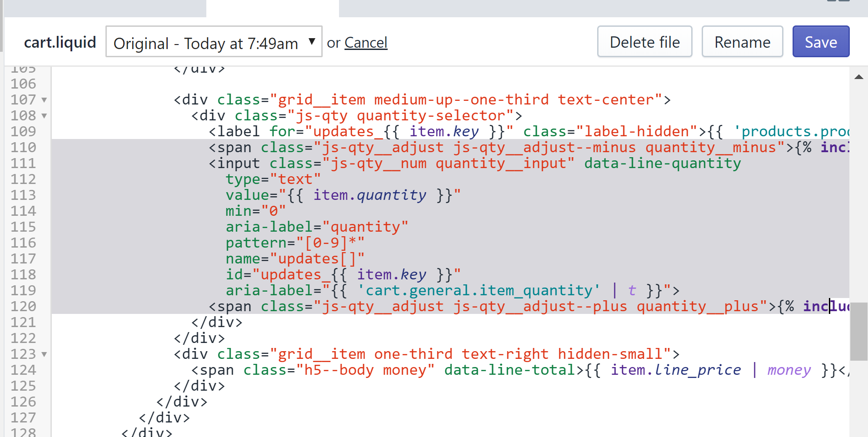Click the scrollbar up arrow

coord(858,77)
